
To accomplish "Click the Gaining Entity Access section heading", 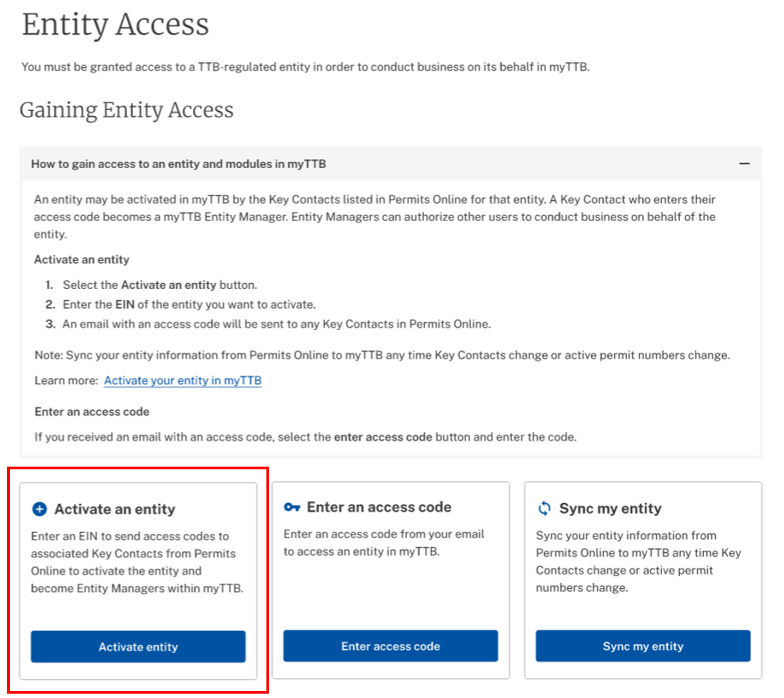I will pyautogui.click(x=127, y=110).
